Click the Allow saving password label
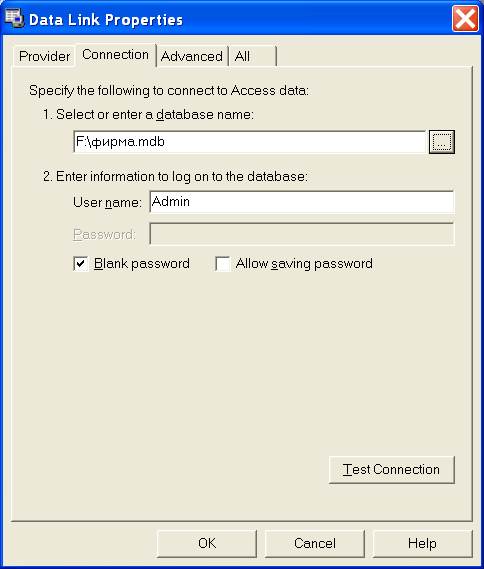This screenshot has height=569, width=484. (x=304, y=263)
